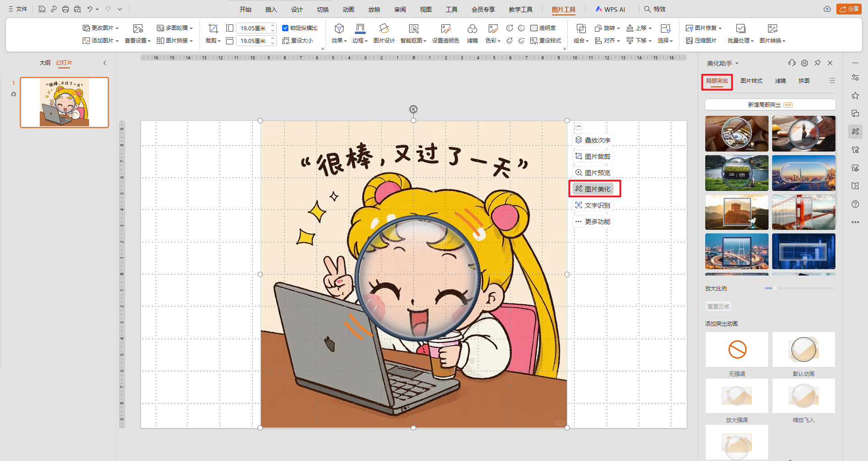
Task: Open the 图片设计 tool
Action: [x=384, y=34]
